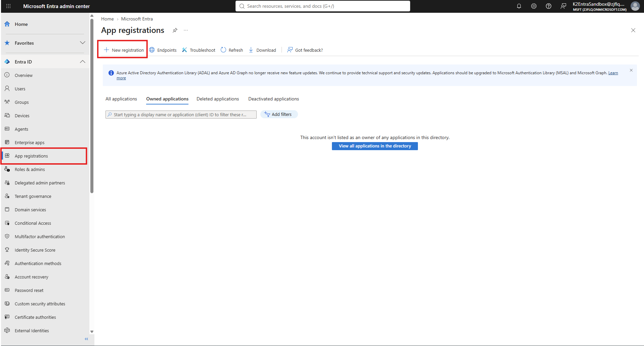This screenshot has width=644, height=346.
Task: Switch to All applications tab
Action: tap(121, 99)
